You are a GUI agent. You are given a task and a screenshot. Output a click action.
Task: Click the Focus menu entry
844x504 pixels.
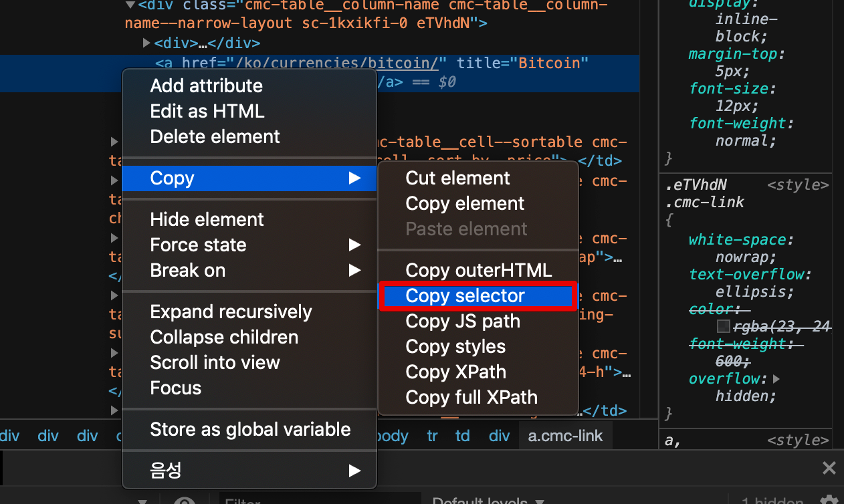click(249, 388)
